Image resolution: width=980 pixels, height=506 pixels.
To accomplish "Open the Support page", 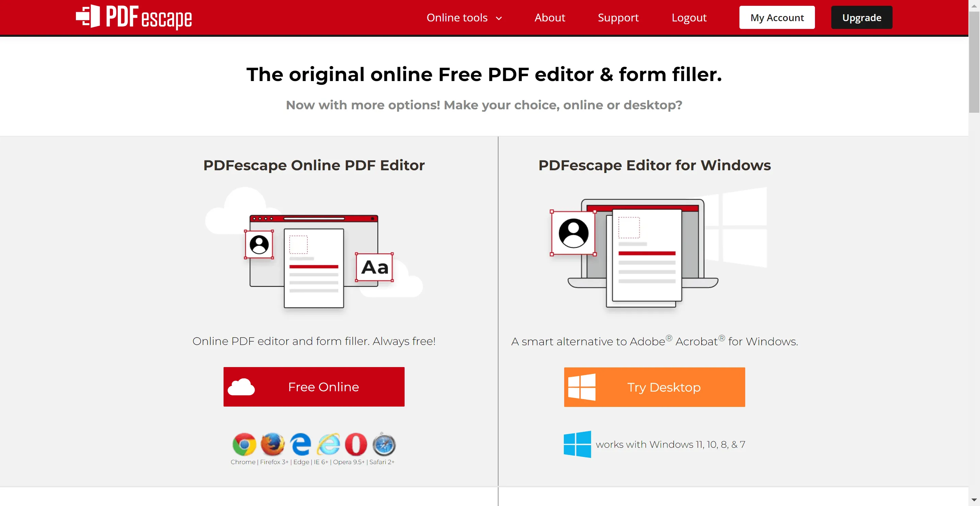I will (x=618, y=17).
